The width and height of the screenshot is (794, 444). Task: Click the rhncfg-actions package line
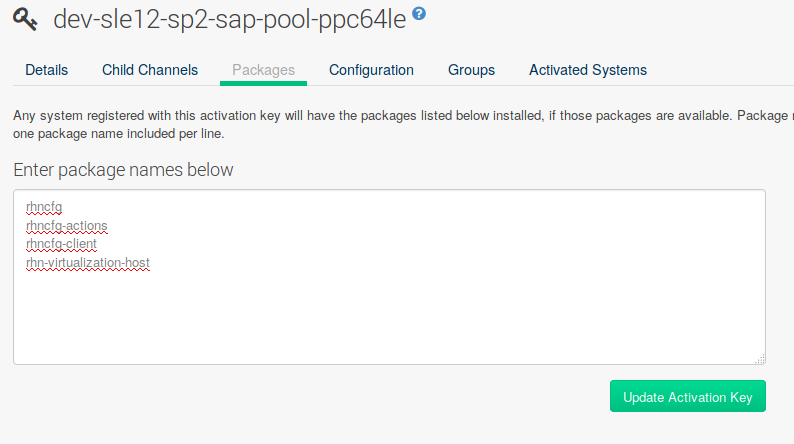point(67,226)
